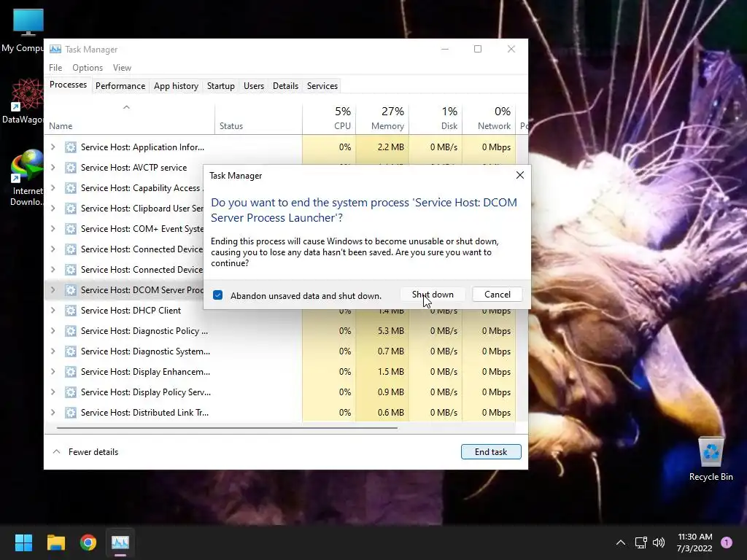Open network status tray icon
This screenshot has width=747, height=560.
pos(640,542)
